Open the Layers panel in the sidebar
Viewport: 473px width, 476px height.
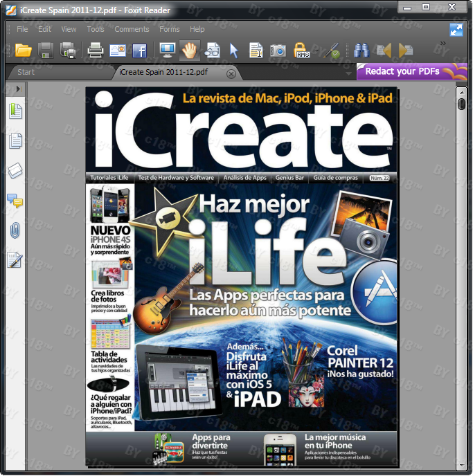(x=15, y=171)
